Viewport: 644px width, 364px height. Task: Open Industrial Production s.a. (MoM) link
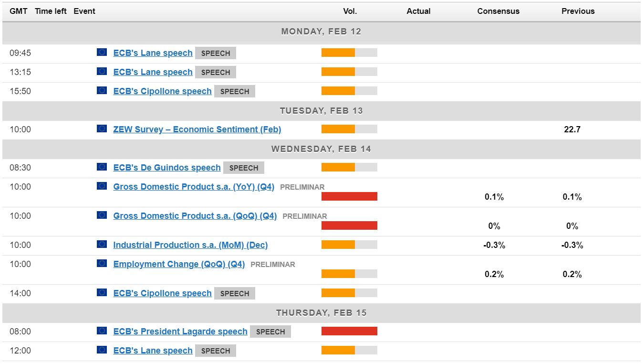pyautogui.click(x=190, y=245)
